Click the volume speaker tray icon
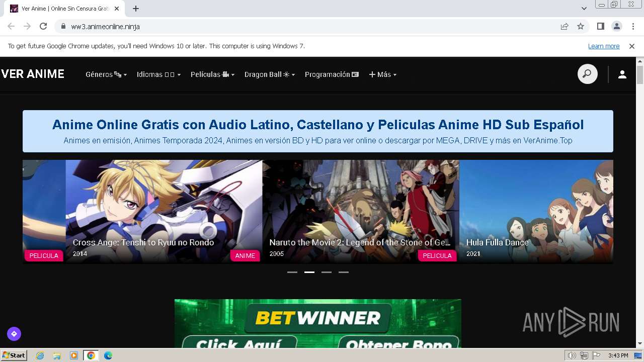Screen dimensions: 644x362 point(572,355)
